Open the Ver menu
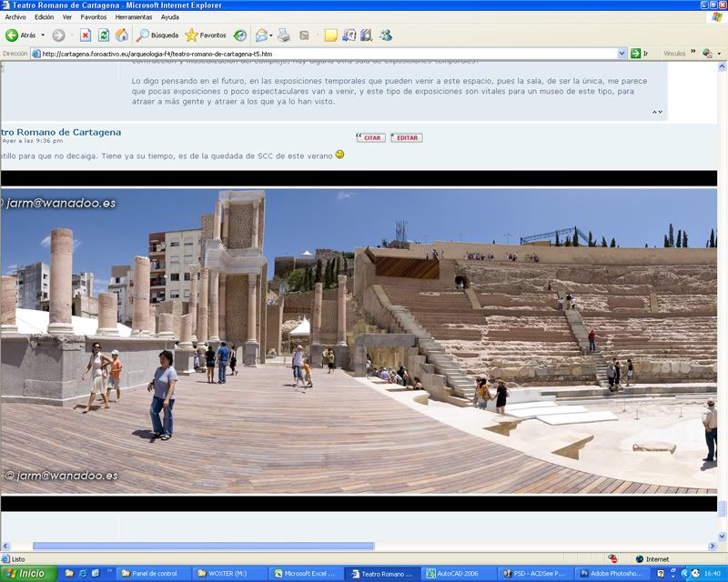Image resolution: width=728 pixels, height=582 pixels. point(67,17)
